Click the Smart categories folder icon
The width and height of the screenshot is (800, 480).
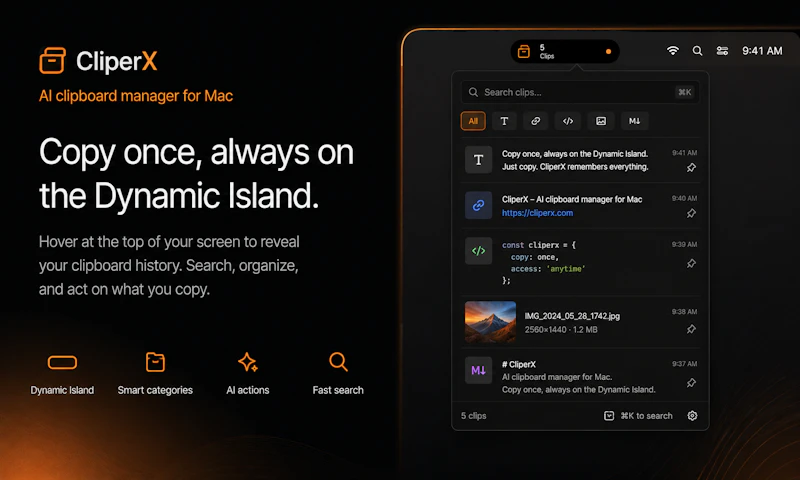coord(155,362)
